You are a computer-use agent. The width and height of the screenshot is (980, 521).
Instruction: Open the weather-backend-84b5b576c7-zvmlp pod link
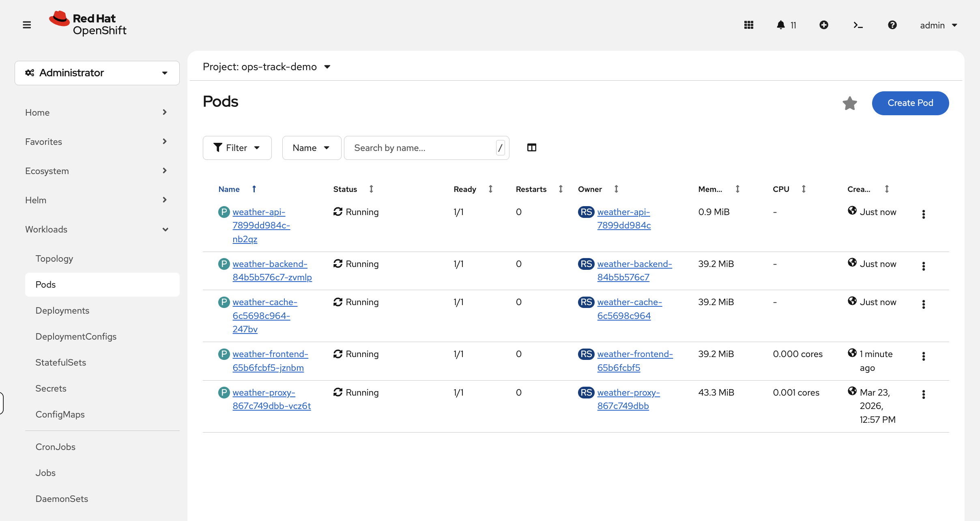[x=272, y=270]
